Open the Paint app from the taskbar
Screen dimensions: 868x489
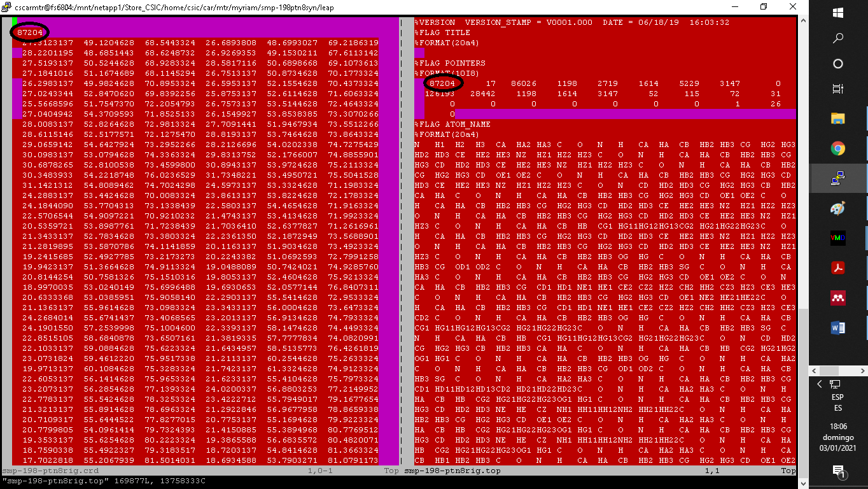(838, 209)
